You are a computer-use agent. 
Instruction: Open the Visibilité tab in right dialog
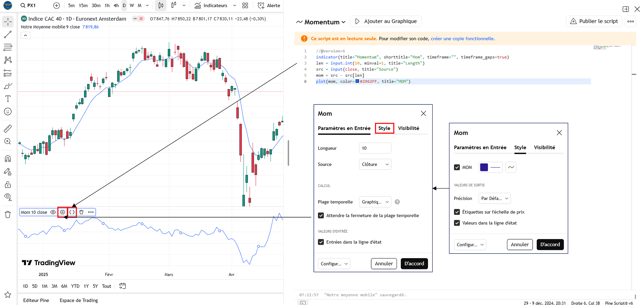click(544, 148)
